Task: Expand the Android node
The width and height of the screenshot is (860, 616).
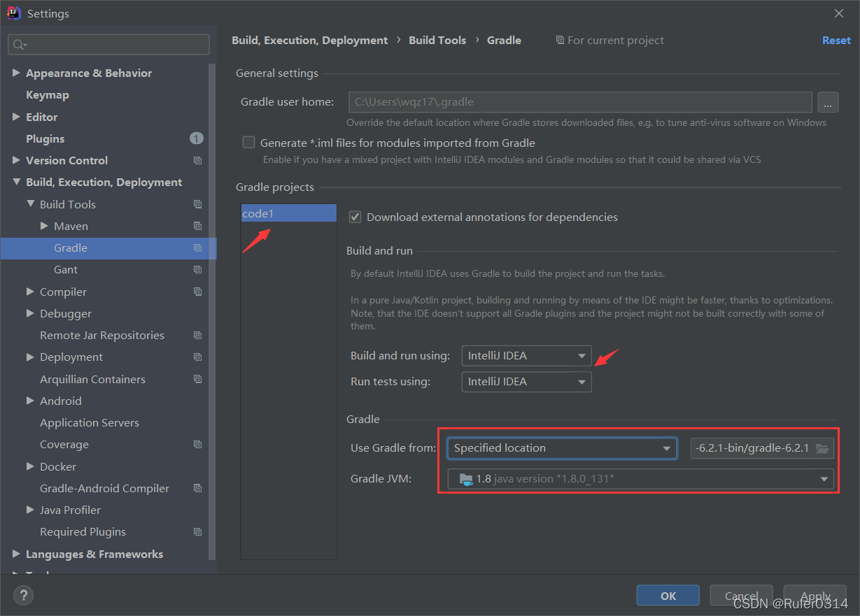Action: (x=30, y=401)
